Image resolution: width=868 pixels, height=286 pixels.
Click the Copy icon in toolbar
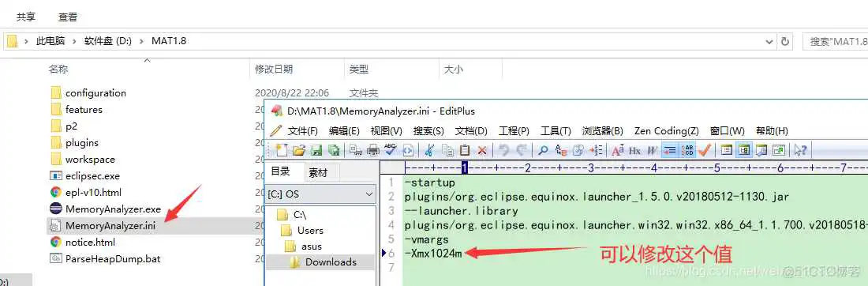[447, 149]
